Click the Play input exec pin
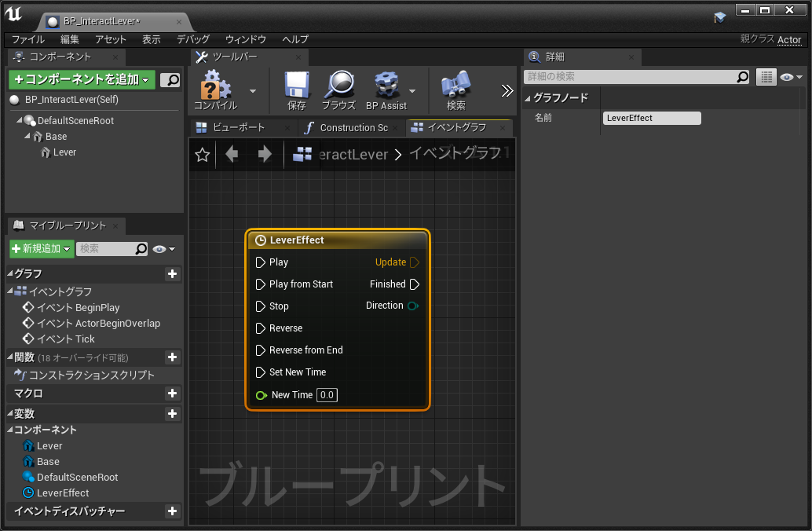 pyautogui.click(x=261, y=262)
